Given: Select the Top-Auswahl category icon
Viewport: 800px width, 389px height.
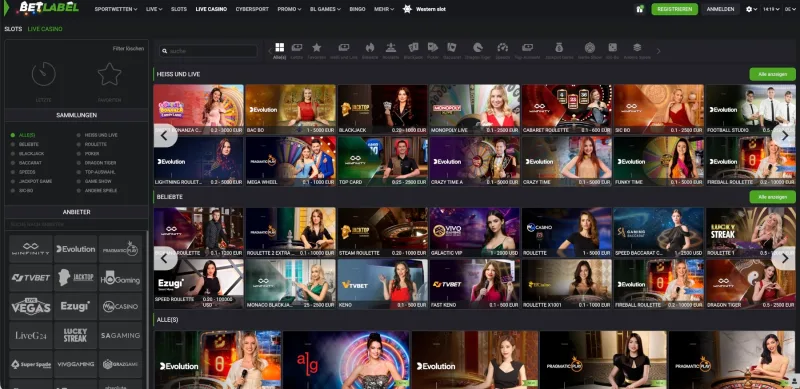Looking at the screenshot, I should [527, 47].
